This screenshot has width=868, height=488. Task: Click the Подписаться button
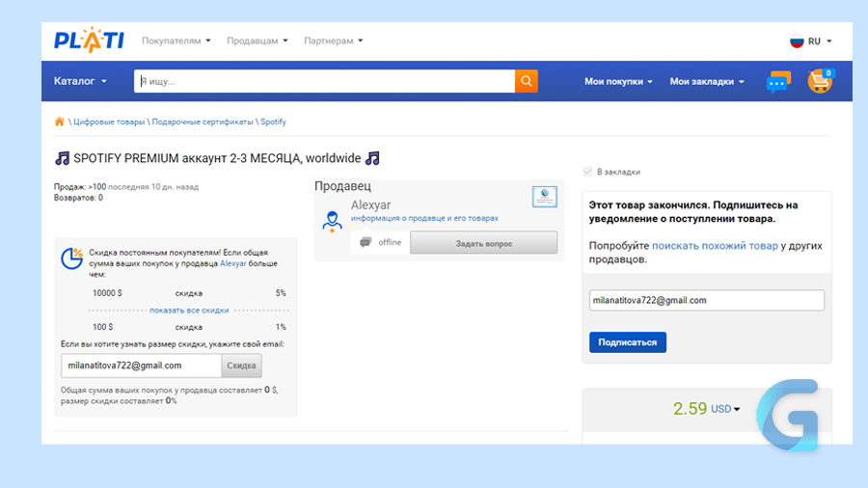click(x=628, y=342)
